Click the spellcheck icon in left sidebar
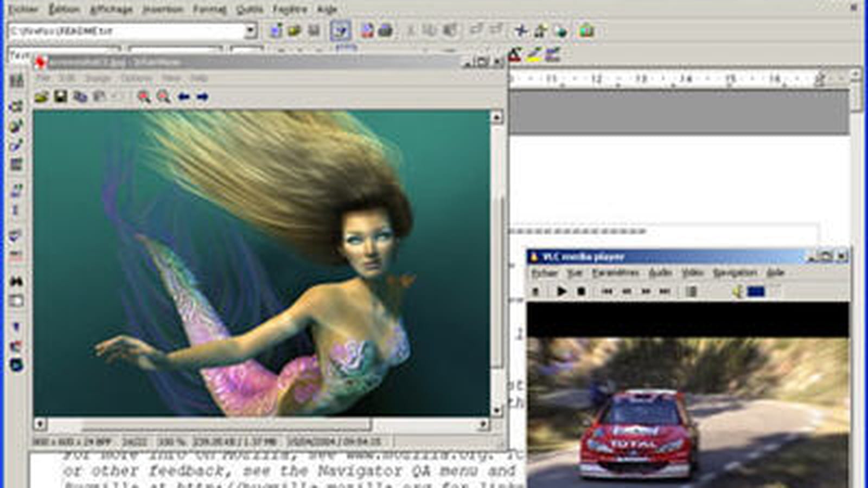868x488 pixels. [17, 235]
